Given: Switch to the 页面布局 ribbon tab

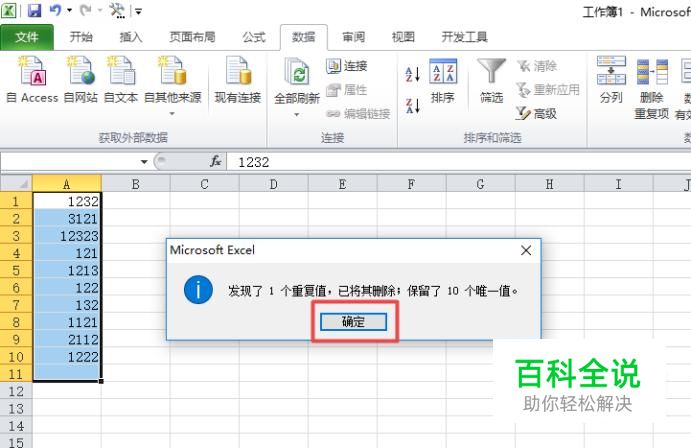Looking at the screenshot, I should [x=193, y=37].
